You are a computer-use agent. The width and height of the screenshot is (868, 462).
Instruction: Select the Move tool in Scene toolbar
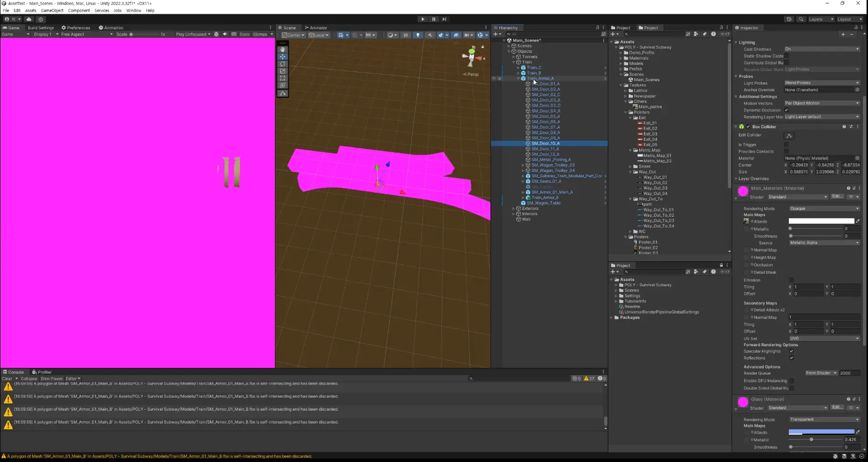point(283,57)
